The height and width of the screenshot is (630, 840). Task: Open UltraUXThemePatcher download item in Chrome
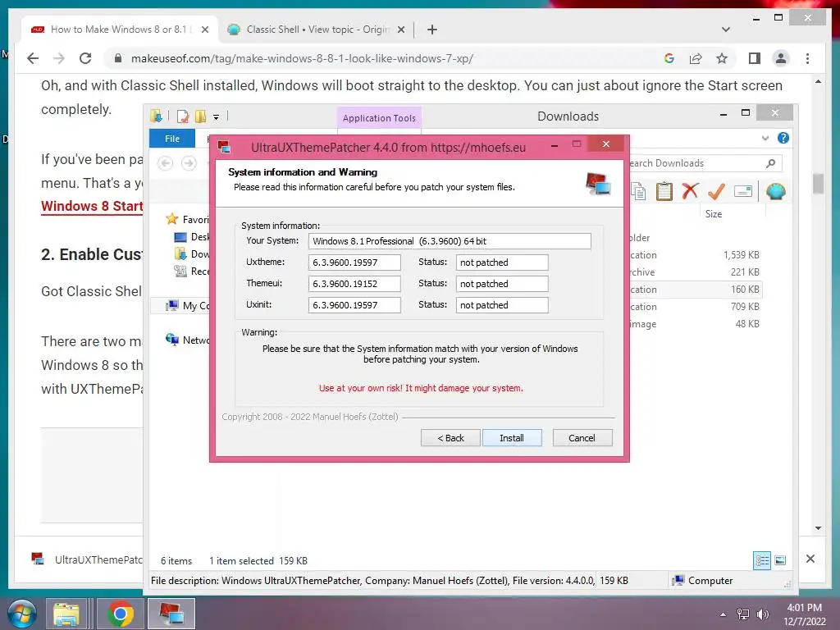[x=87, y=559]
